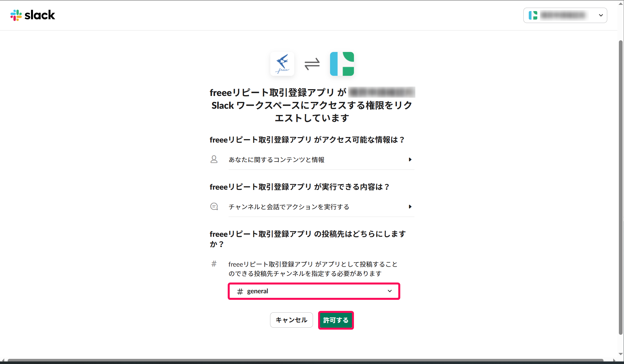
Task: Click the freee swallow app icon
Action: point(282,64)
